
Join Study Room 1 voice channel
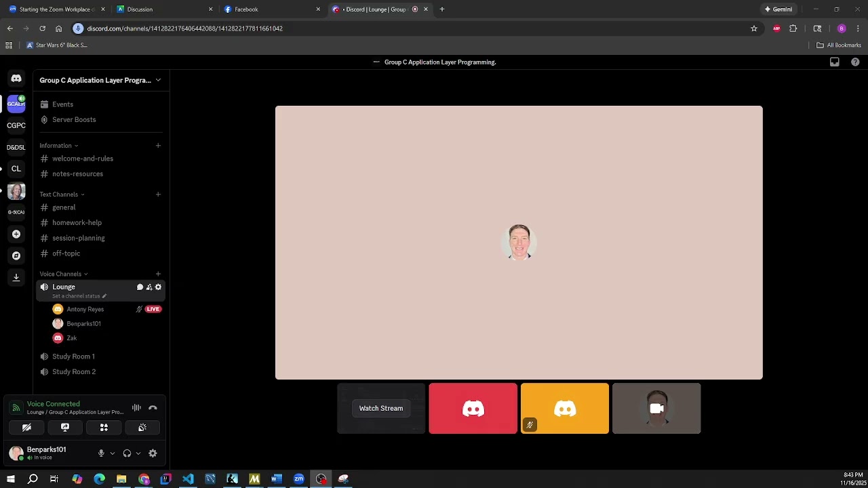click(100, 357)
